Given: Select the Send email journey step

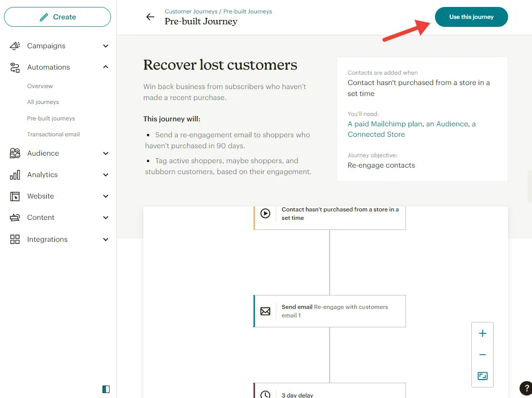Looking at the screenshot, I should point(329,311).
